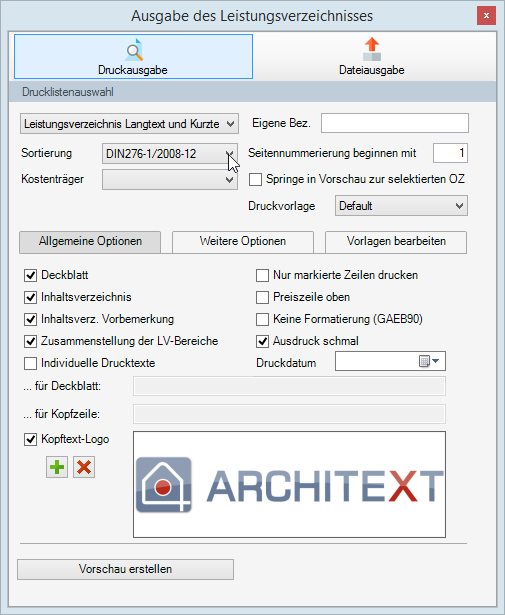The height and width of the screenshot is (615, 505).
Task: Switch to Weitere Optionen tab
Action: coord(243,241)
